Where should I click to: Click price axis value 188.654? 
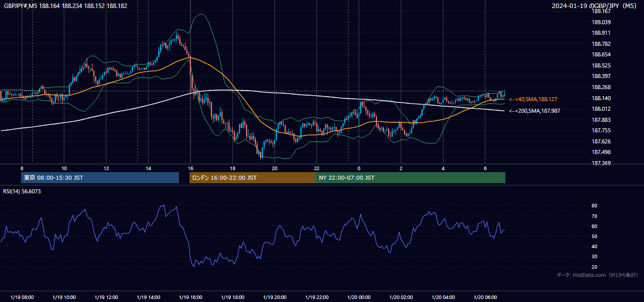(x=601, y=54)
